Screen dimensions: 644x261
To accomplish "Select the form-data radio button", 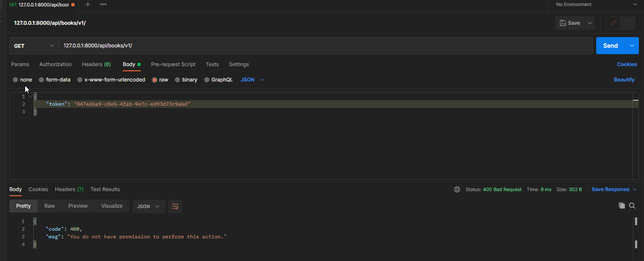I will click(x=41, y=80).
